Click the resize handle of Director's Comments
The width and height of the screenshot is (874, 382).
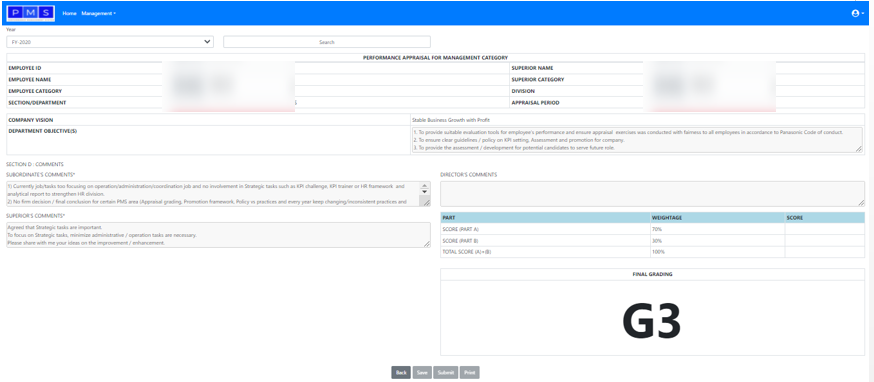861,203
